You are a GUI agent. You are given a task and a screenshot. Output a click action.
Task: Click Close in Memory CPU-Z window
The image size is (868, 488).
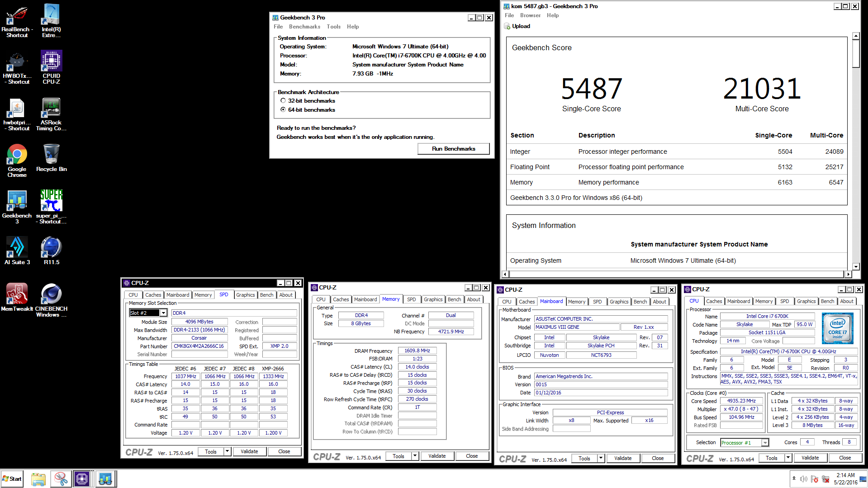tap(472, 456)
